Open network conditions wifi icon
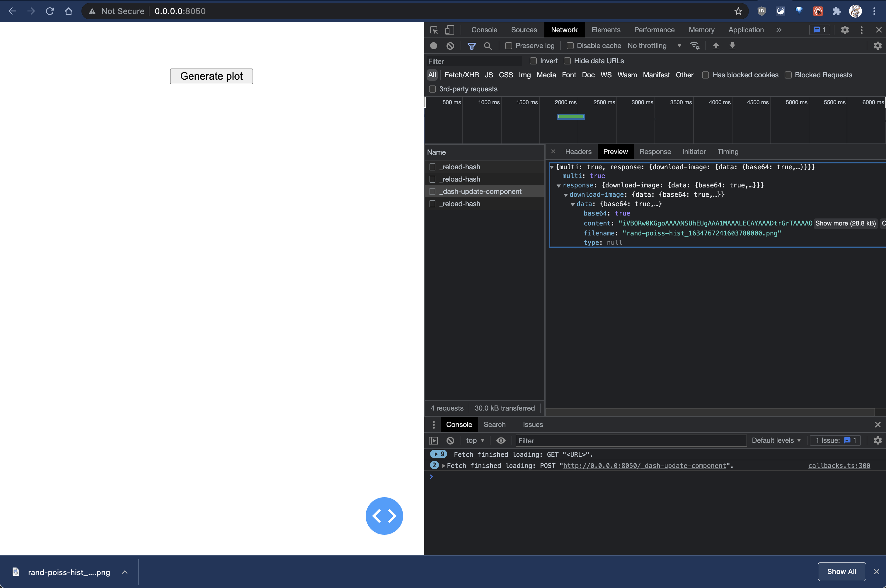The height and width of the screenshot is (588, 886). 695,46
